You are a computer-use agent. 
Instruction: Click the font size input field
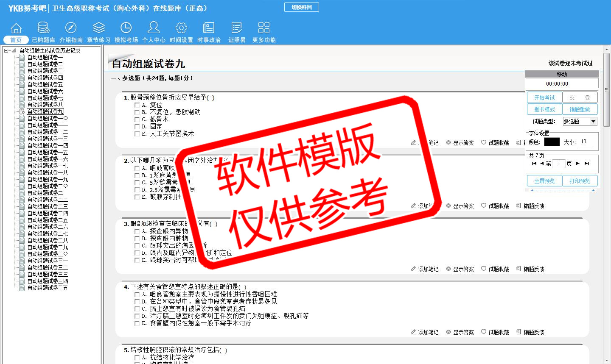[x=586, y=142]
